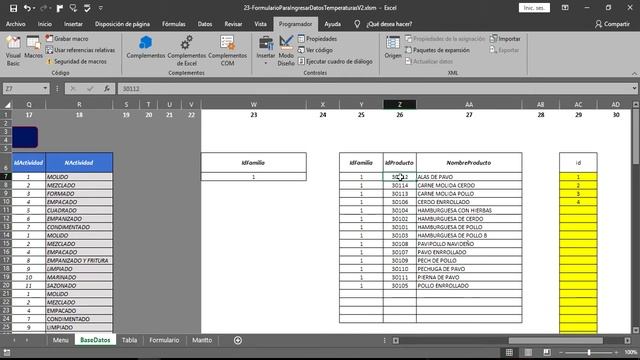640x360 pixels.
Task: Select column W header
Action: click(253, 104)
